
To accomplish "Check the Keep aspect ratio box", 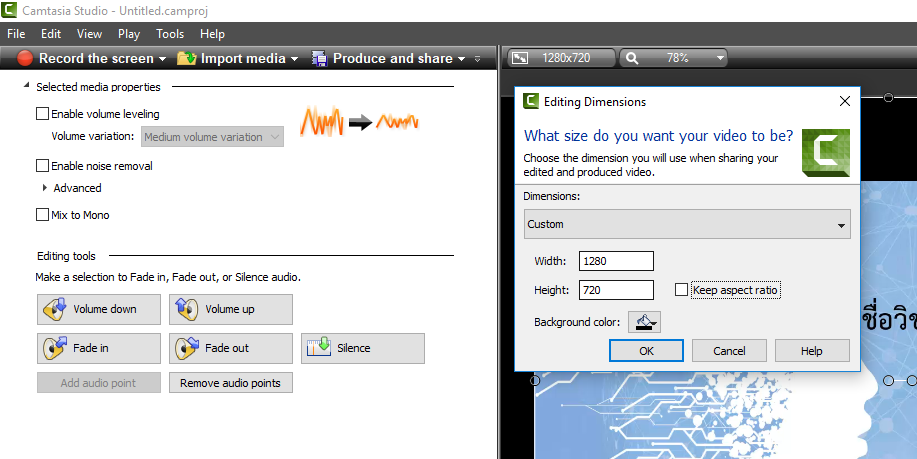I will [x=682, y=290].
